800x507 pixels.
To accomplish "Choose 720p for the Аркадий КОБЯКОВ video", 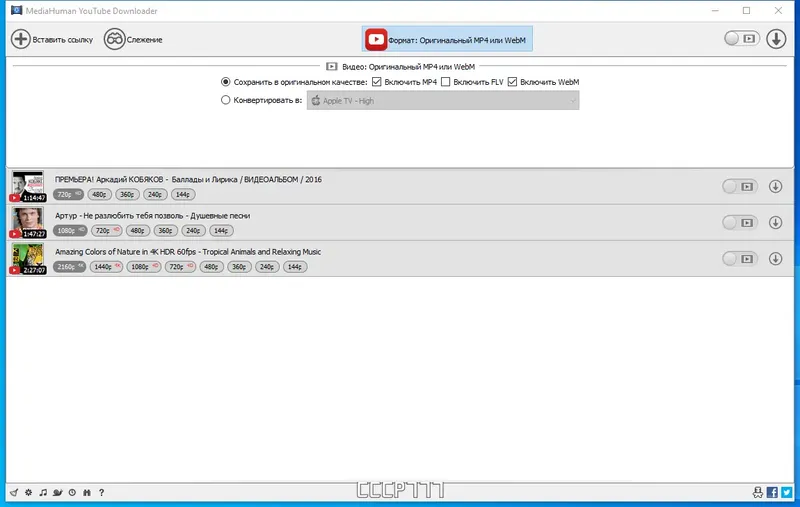I will (x=68, y=194).
